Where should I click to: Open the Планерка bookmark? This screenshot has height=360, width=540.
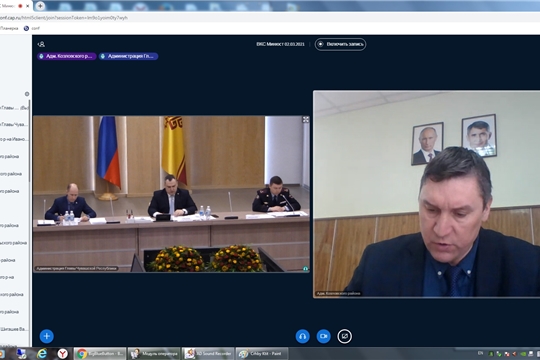pyautogui.click(x=9, y=28)
